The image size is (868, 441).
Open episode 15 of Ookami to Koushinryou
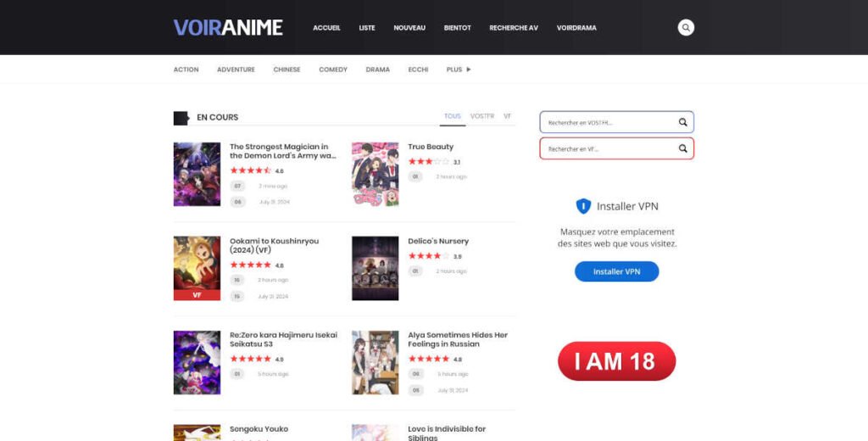coord(237,296)
